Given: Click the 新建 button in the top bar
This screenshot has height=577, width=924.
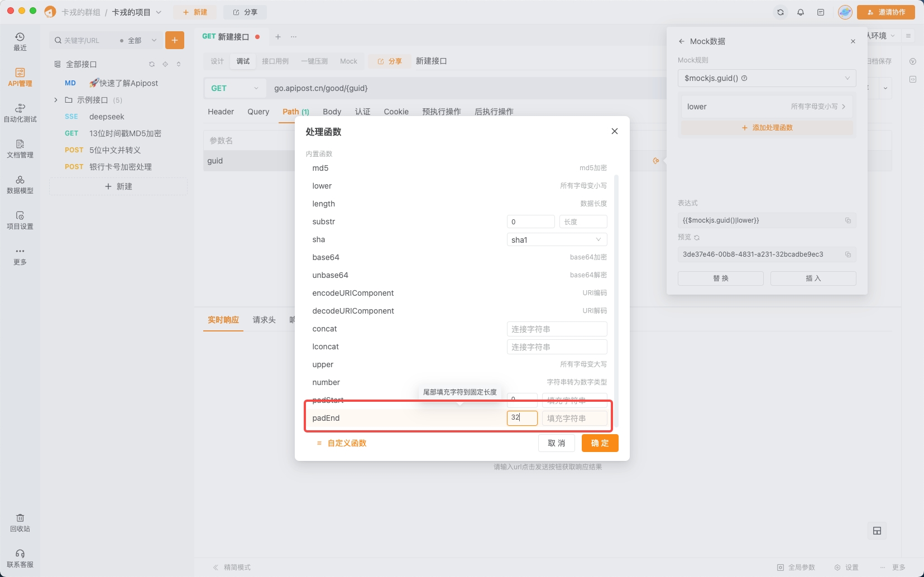Looking at the screenshot, I should click(x=195, y=12).
